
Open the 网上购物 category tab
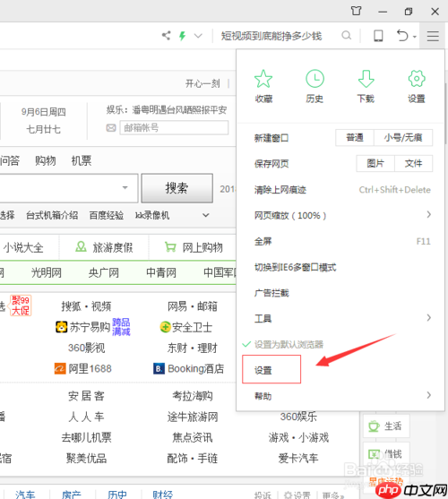(x=194, y=247)
